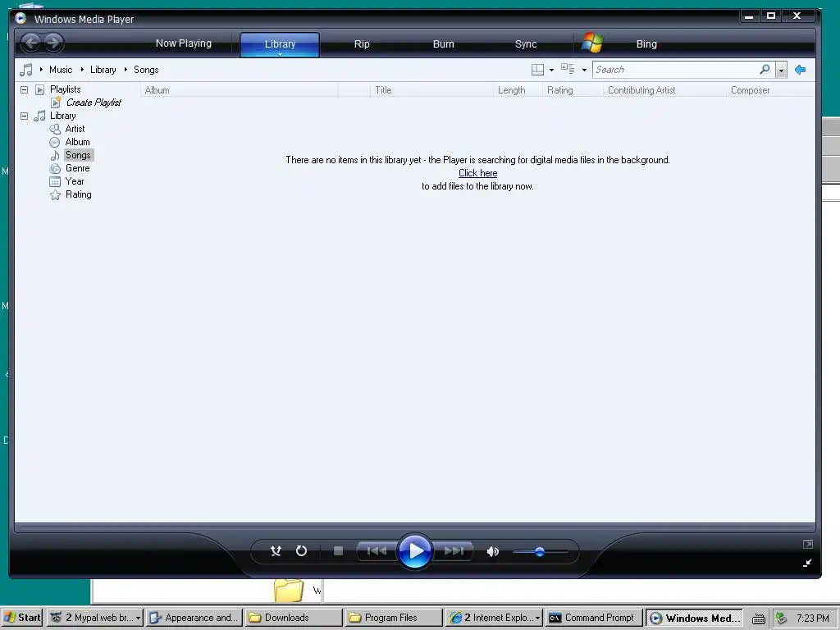Open the layout options dropdown arrow
840x630 pixels.
pyautogui.click(x=551, y=71)
